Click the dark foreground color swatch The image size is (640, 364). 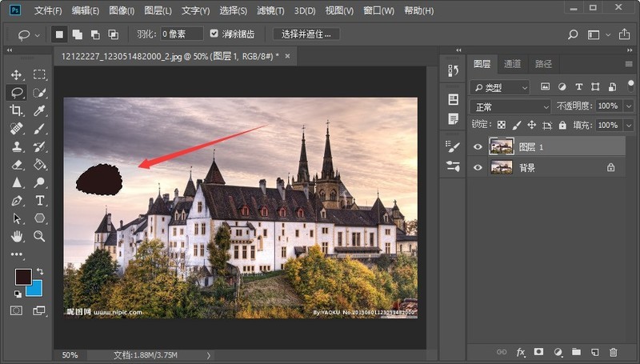click(23, 277)
